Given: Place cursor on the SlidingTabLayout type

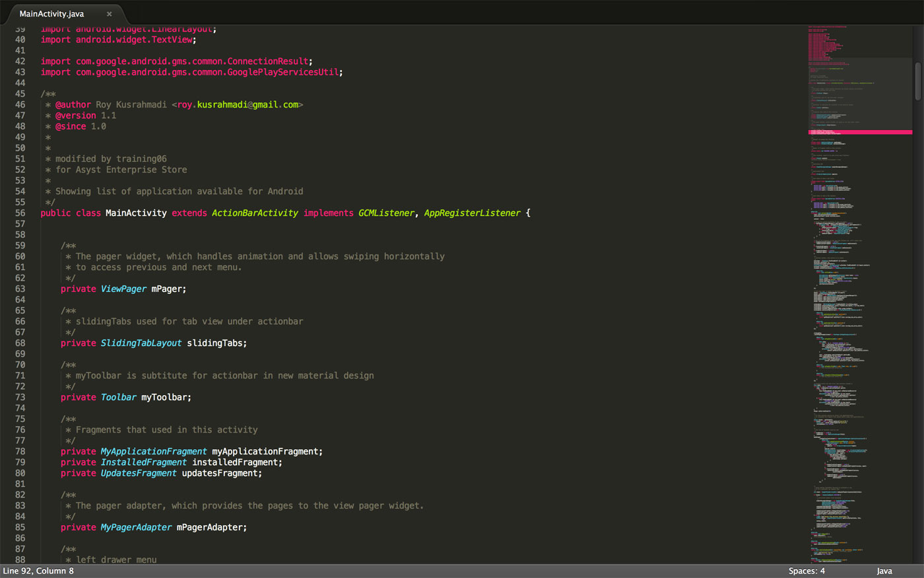Looking at the screenshot, I should tap(141, 343).
